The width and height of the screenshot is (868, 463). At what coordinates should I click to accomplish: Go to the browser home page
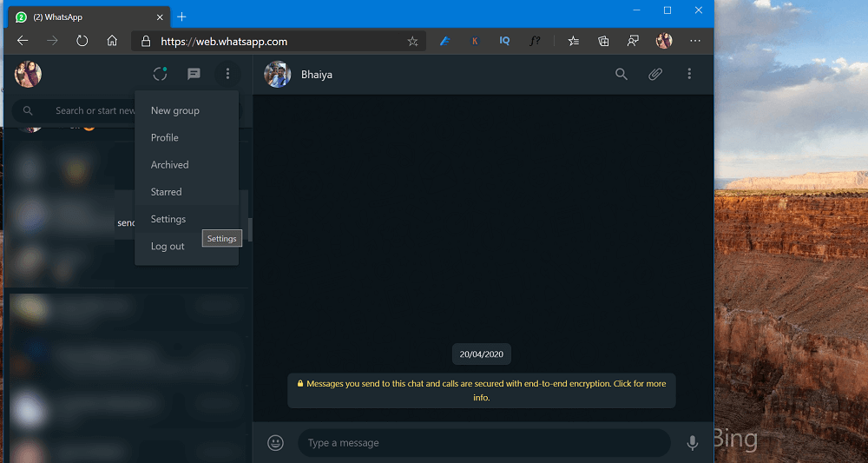(112, 41)
